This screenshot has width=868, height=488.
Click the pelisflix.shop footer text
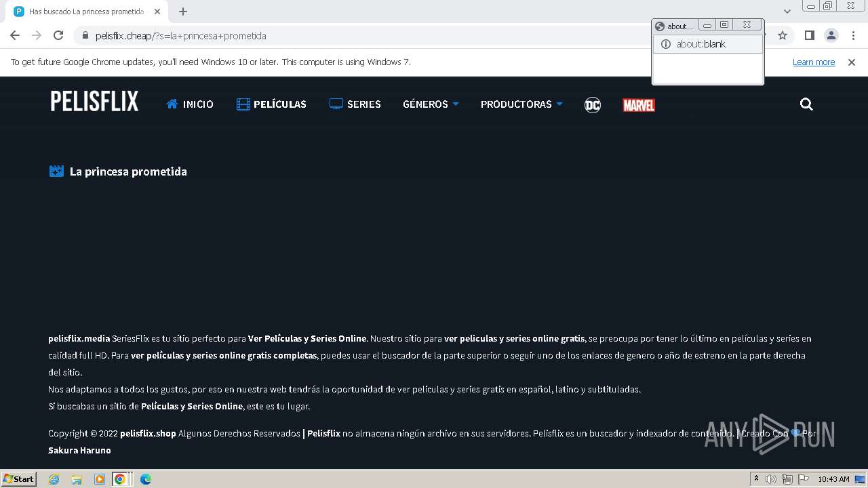click(148, 433)
